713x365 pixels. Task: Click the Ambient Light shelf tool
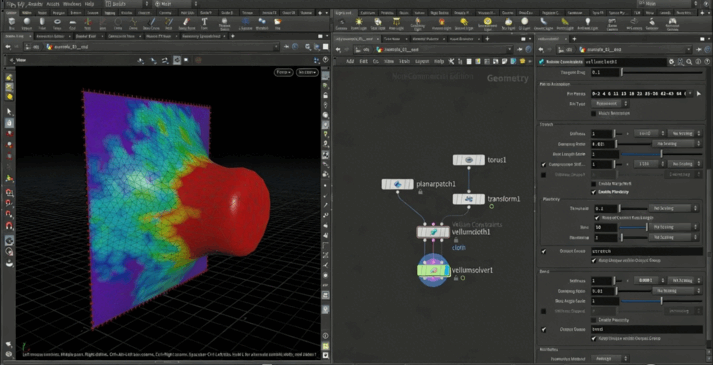587,23
